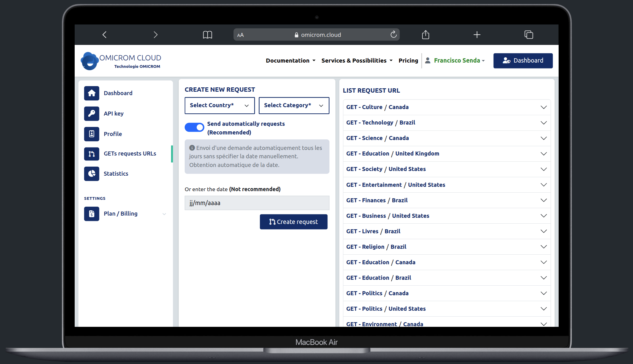Click the Profile badge icon
The image size is (633, 364).
91,134
